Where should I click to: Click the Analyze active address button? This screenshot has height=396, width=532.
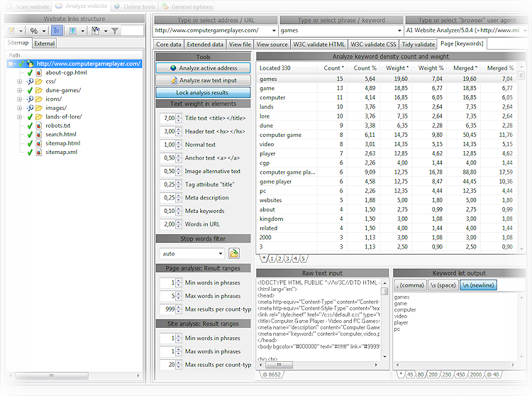tap(204, 68)
